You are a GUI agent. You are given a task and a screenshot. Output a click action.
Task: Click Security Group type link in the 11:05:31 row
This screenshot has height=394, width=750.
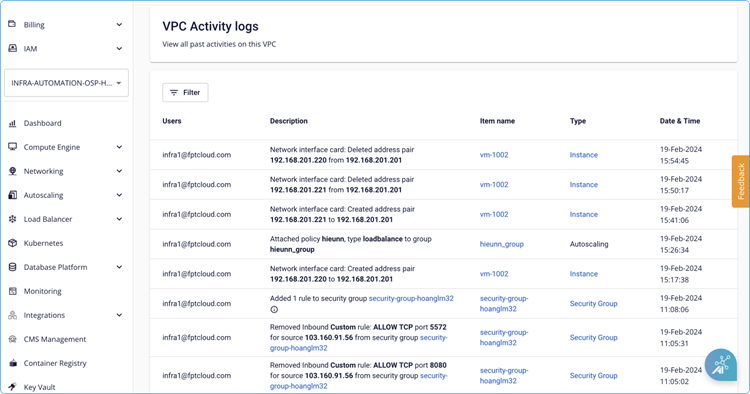pos(594,337)
